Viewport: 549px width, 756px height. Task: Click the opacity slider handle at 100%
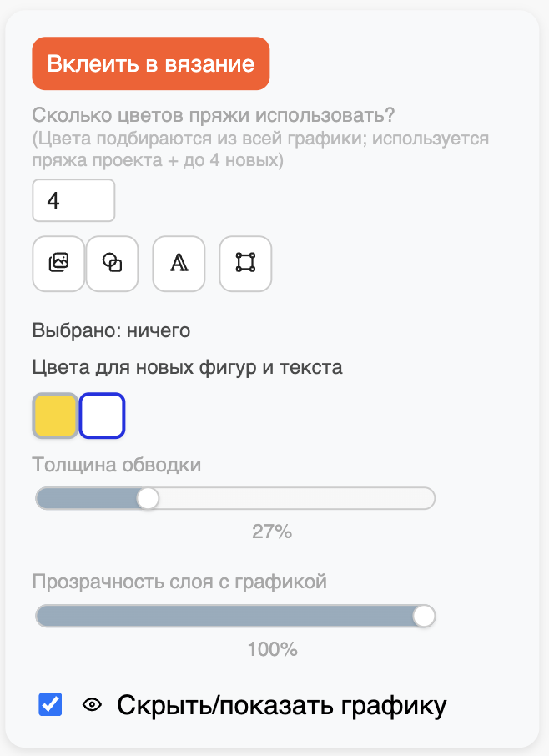(424, 617)
